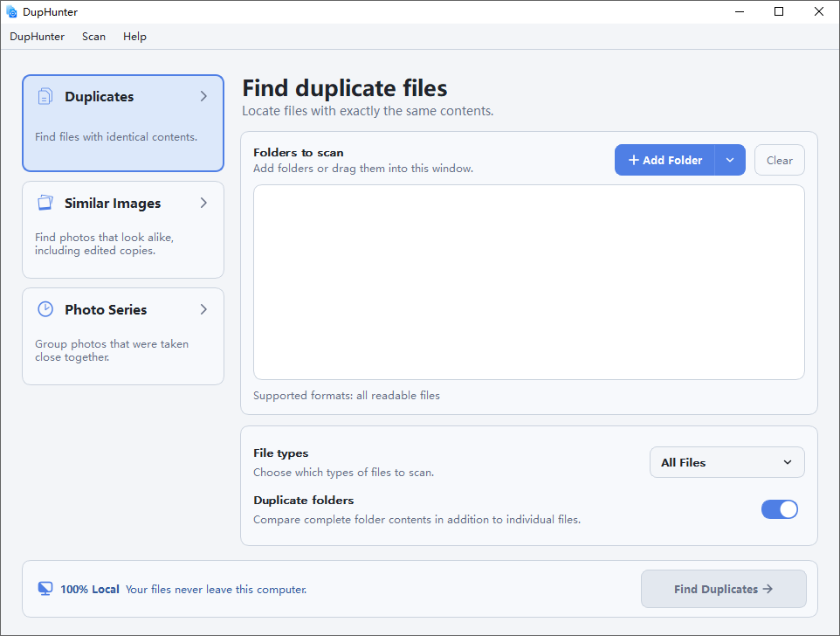
Task: Open the All Files type dropdown
Action: (727, 462)
